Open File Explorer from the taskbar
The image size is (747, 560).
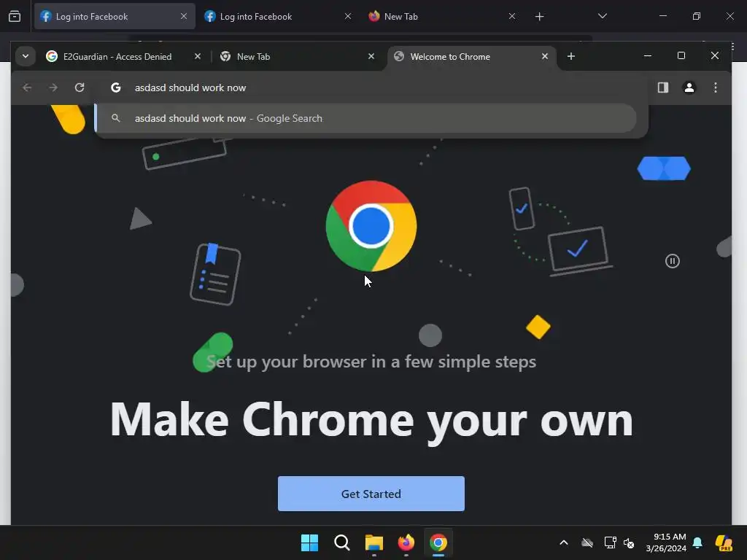(374, 542)
